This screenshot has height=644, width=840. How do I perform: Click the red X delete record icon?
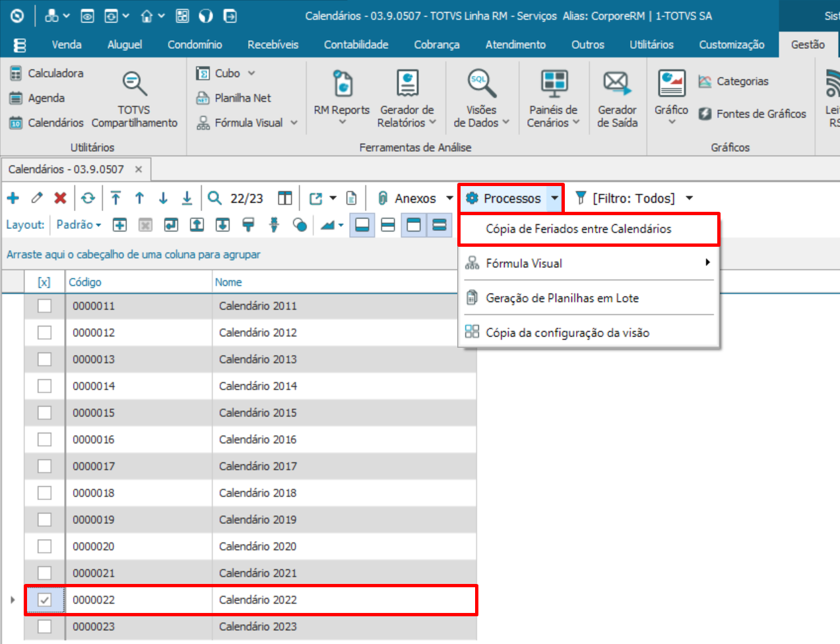[60, 198]
